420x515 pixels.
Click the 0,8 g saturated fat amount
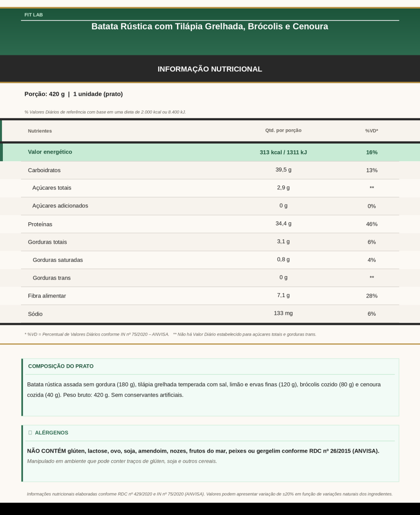[283, 259]
